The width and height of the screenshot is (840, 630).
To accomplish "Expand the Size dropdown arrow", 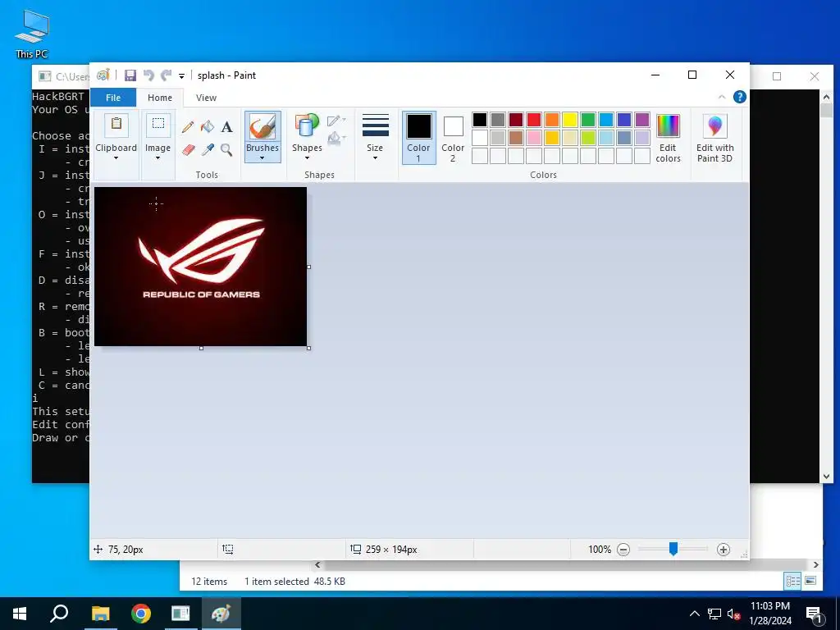I will [375, 158].
